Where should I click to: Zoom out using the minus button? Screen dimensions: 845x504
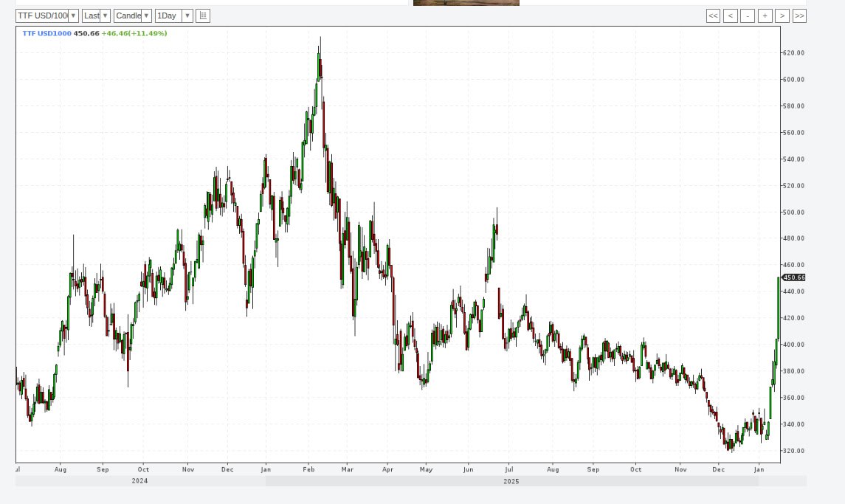pyautogui.click(x=748, y=15)
